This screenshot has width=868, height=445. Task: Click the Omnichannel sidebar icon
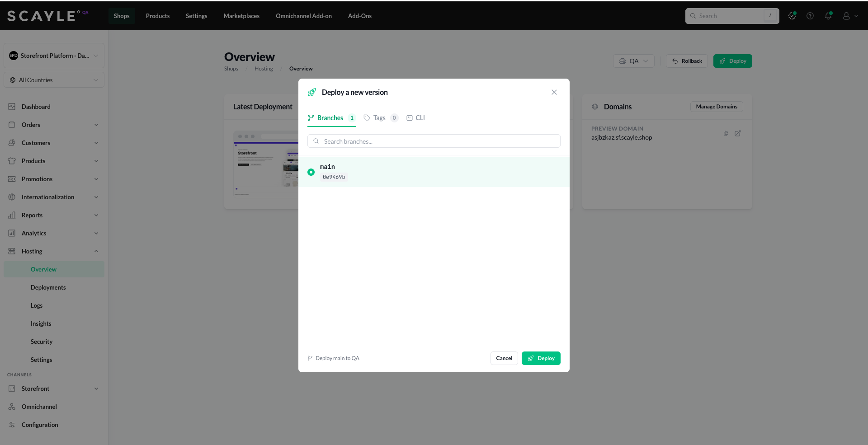click(12, 407)
